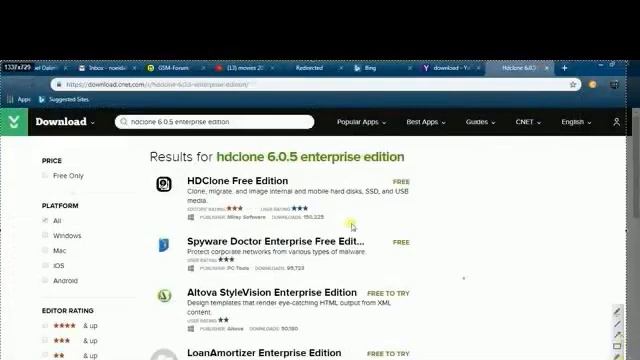Open the Altova StyleVision Enterprise Edition result

272,293
